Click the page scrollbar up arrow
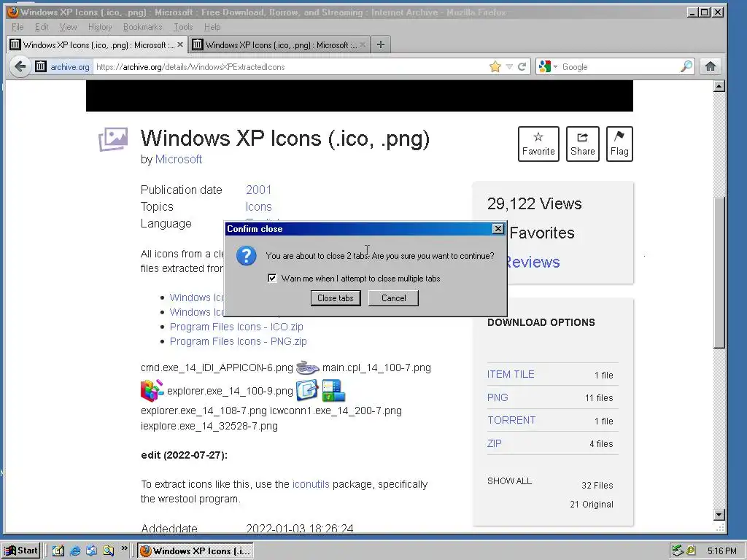 (719, 86)
